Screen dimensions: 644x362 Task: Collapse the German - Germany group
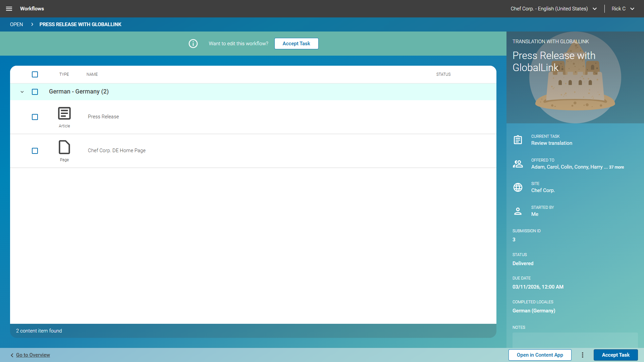[x=22, y=92]
